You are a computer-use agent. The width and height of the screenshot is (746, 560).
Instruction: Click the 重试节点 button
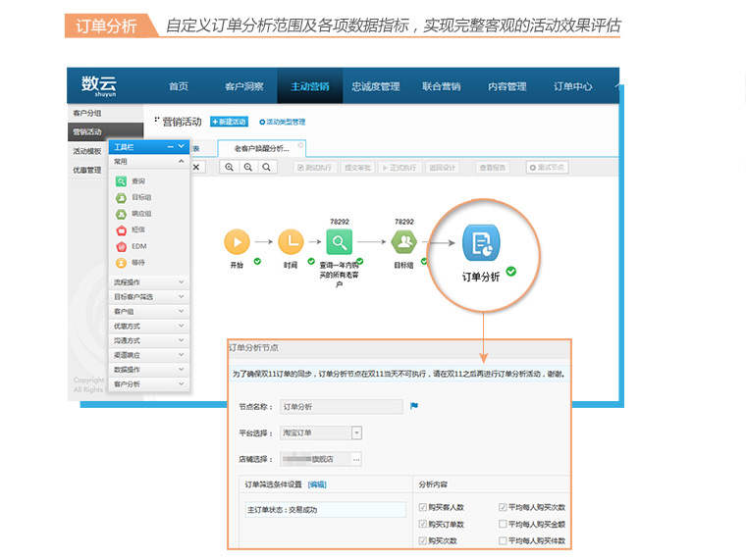click(547, 168)
